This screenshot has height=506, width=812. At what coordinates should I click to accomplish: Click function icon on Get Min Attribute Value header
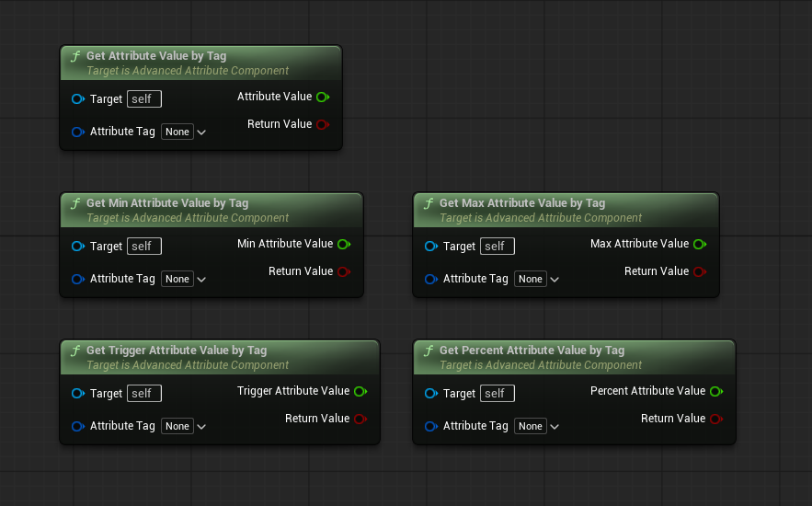(75, 203)
